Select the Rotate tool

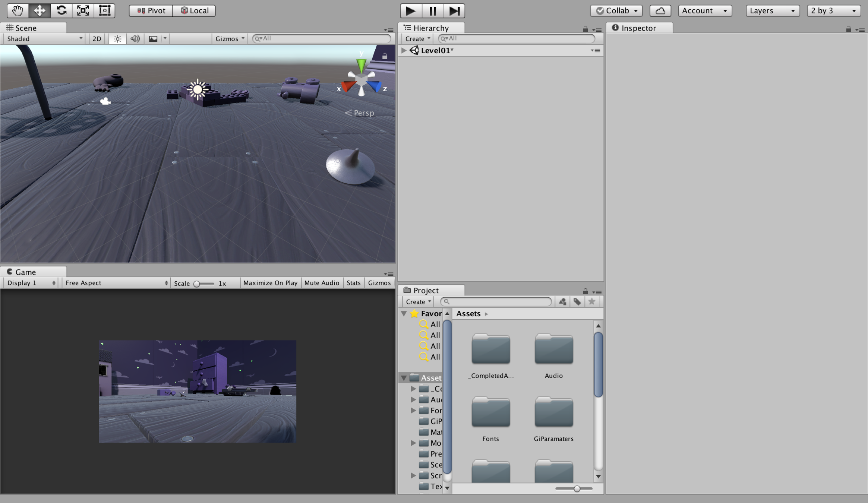pos(61,10)
